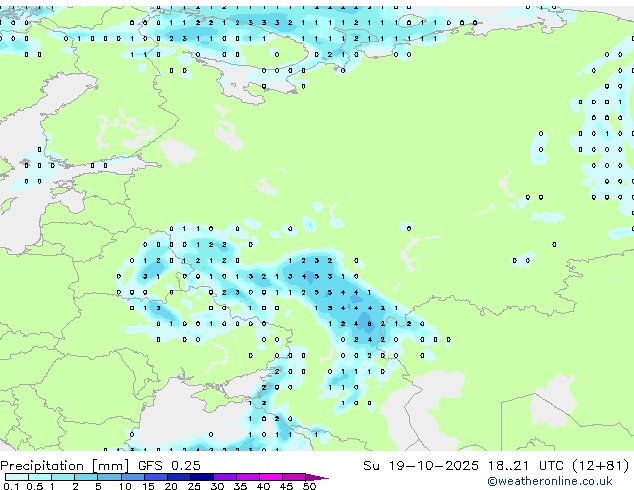Screen dimensions: 634x490
Task: Pick the 15–20 mm blue swatch
Action: coord(156,477)
